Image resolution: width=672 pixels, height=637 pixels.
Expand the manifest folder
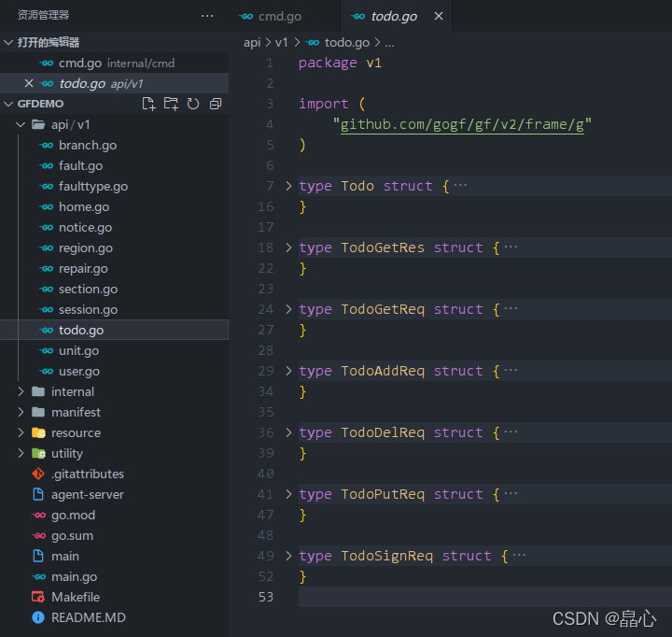pyautogui.click(x=21, y=412)
